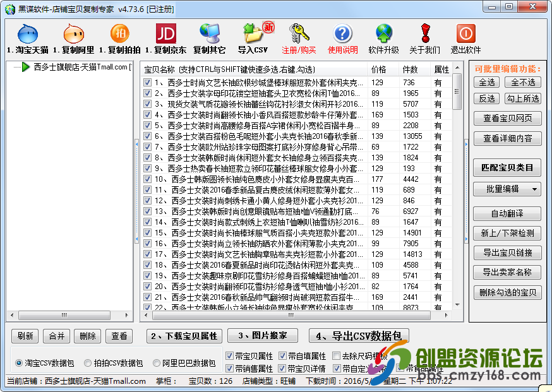Click the app icon in the title bar
This screenshot has width=552, height=392.
coord(10,9)
